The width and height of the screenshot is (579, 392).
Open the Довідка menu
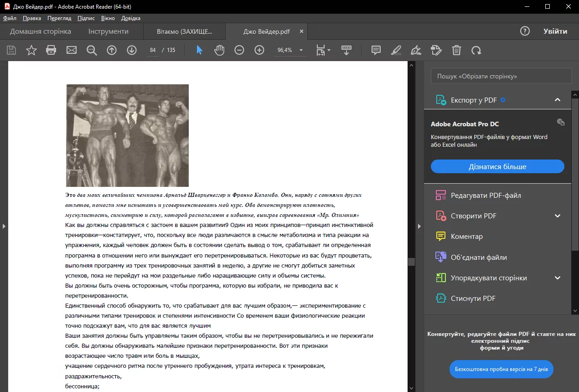point(131,18)
